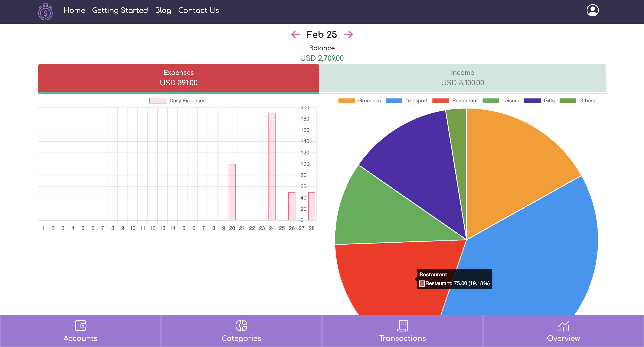Toggle Daily Expenses legend swatch

click(158, 101)
